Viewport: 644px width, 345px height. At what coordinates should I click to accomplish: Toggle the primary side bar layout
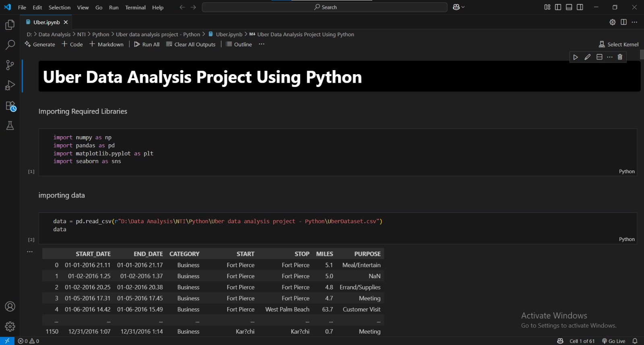pyautogui.click(x=558, y=7)
